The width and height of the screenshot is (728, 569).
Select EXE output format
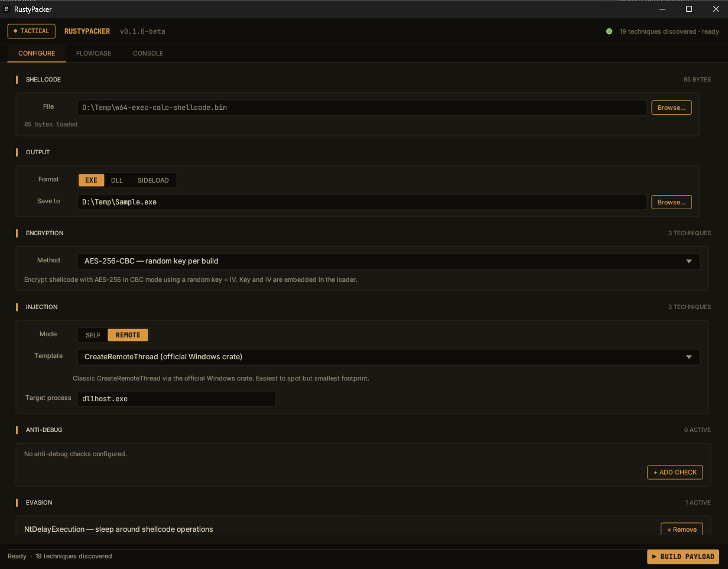click(x=91, y=180)
